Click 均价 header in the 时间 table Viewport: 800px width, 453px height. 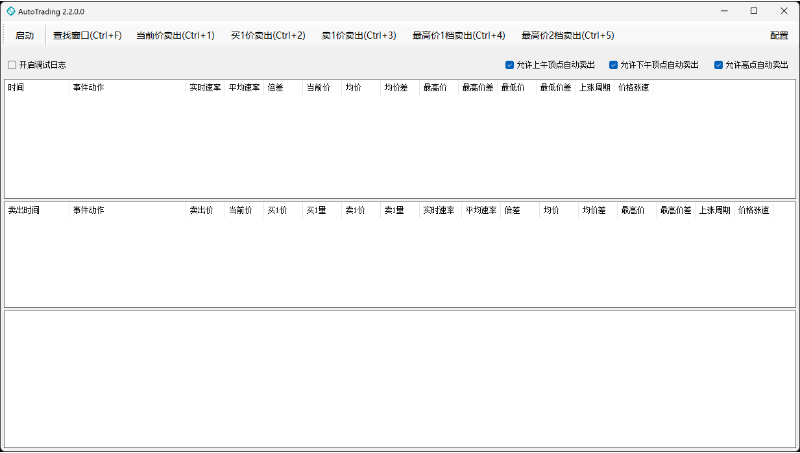coord(361,87)
